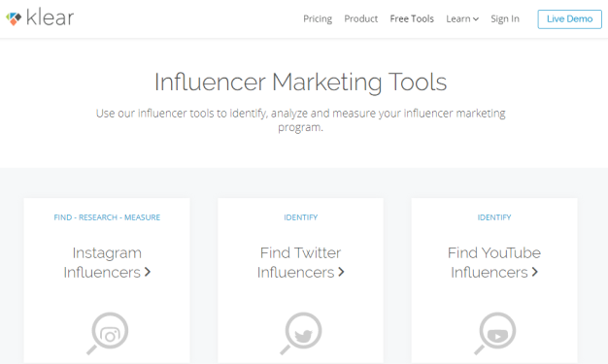The image size is (608, 364).
Task: Open the Pricing page
Action: tap(318, 18)
